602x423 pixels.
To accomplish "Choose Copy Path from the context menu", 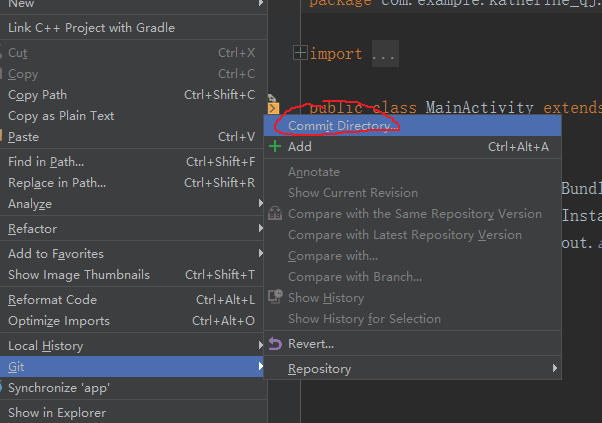I will (x=37, y=95).
